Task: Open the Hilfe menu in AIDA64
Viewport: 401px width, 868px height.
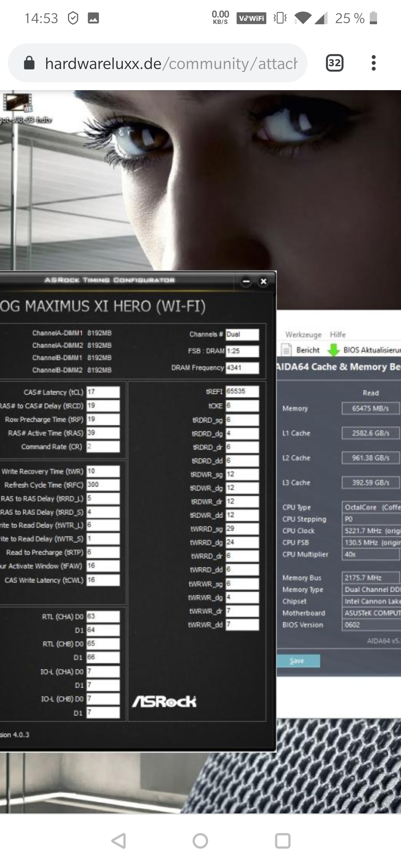Action: pyautogui.click(x=338, y=334)
